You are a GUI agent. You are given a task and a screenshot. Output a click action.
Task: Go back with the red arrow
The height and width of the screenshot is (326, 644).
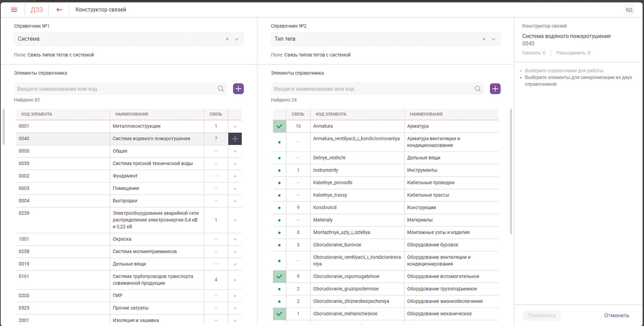click(x=60, y=10)
